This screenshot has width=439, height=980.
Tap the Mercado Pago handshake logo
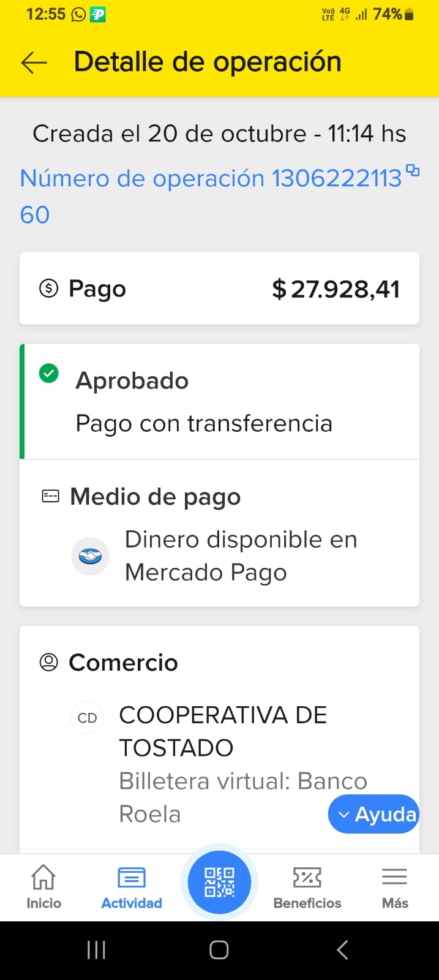[90, 556]
